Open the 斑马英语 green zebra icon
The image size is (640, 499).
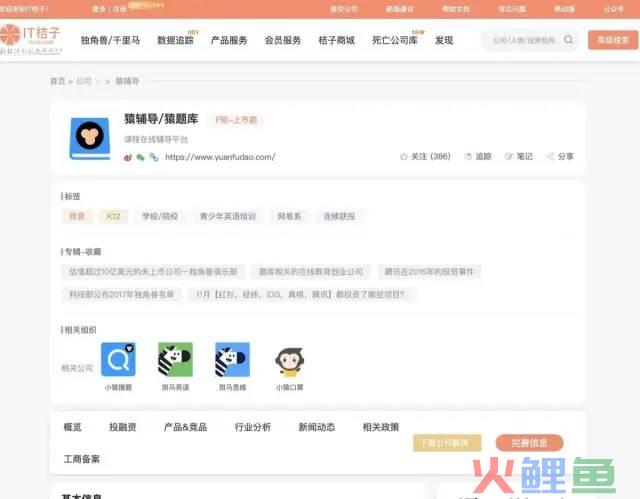click(x=175, y=359)
